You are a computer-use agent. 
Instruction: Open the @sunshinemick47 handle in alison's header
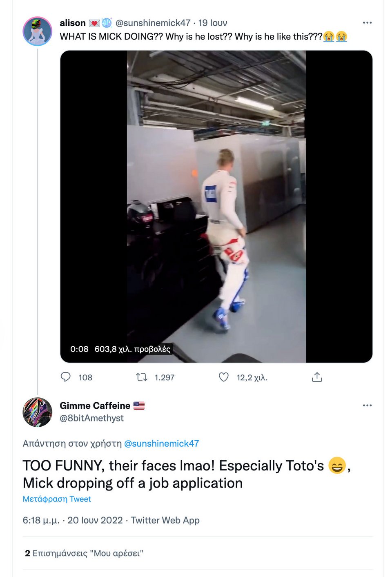click(153, 23)
